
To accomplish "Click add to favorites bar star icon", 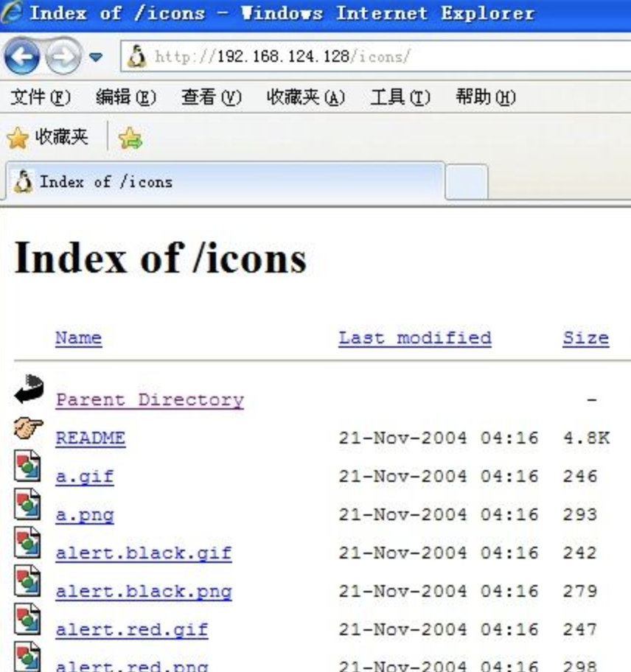I will pos(130,139).
